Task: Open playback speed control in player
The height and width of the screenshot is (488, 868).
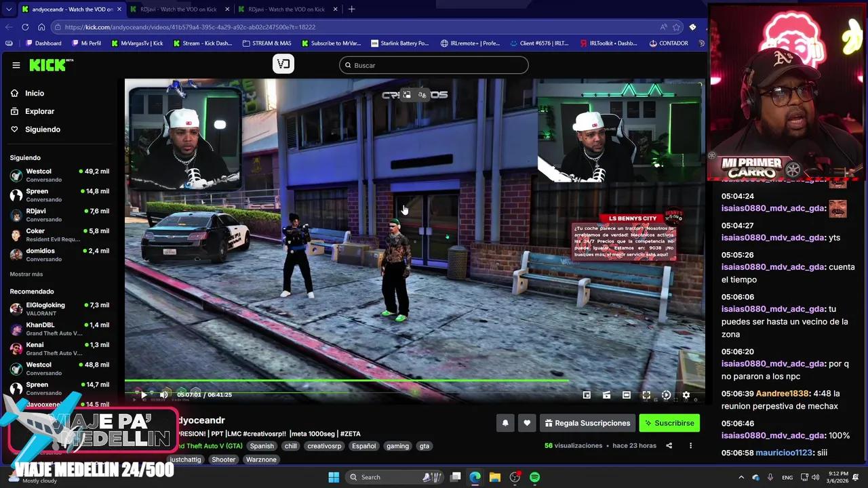Action: click(666, 394)
